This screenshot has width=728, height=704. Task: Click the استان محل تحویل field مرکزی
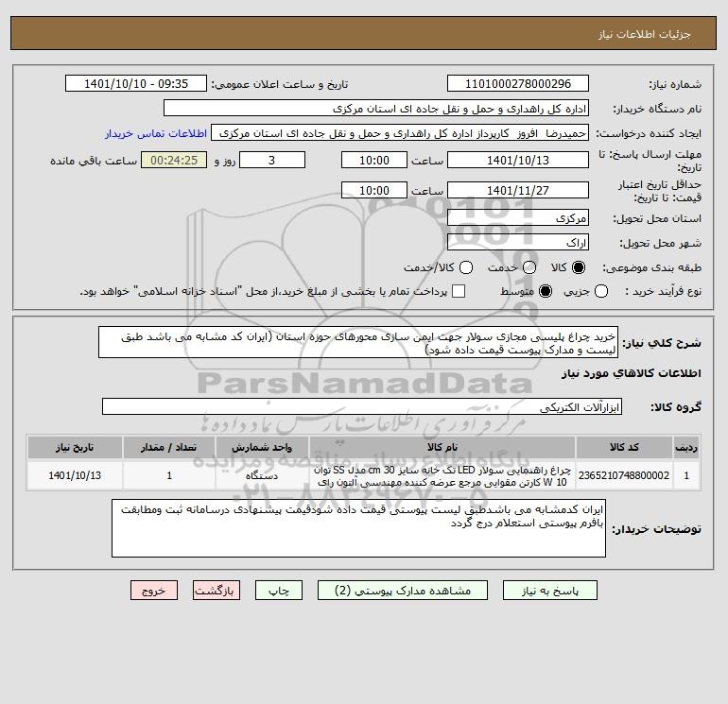[518, 217]
